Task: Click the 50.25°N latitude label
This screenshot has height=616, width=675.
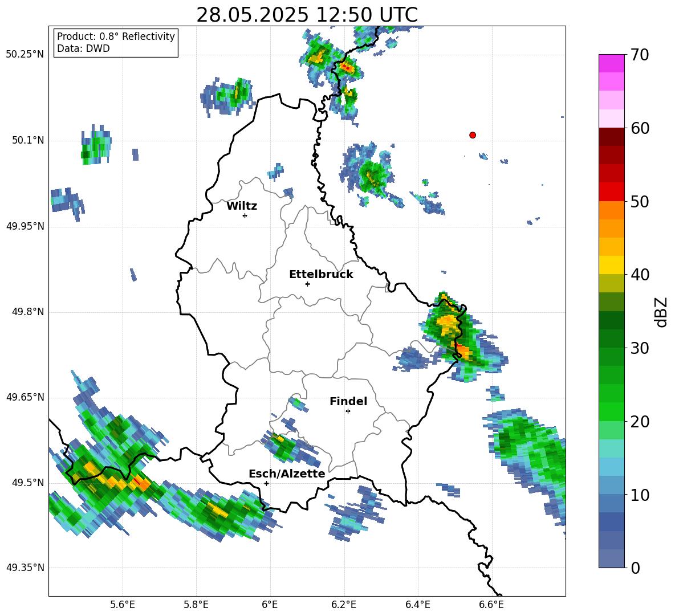Action: point(25,55)
